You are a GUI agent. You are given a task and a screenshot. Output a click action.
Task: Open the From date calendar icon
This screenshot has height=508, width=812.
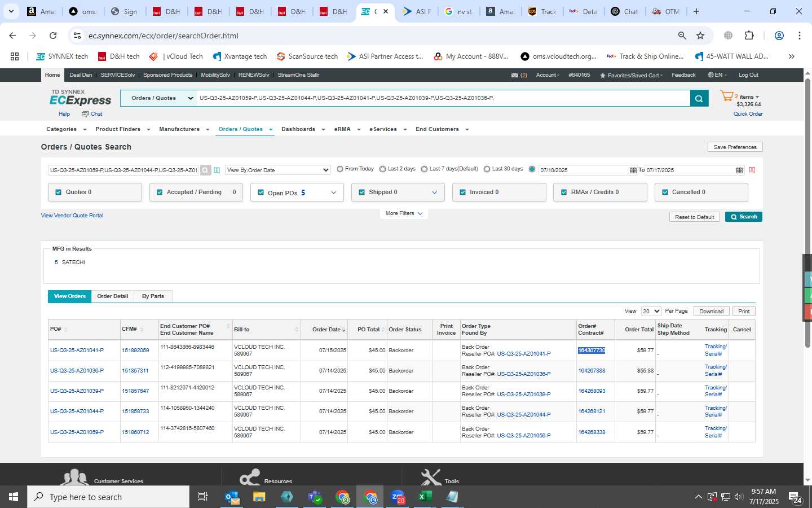tap(633, 170)
